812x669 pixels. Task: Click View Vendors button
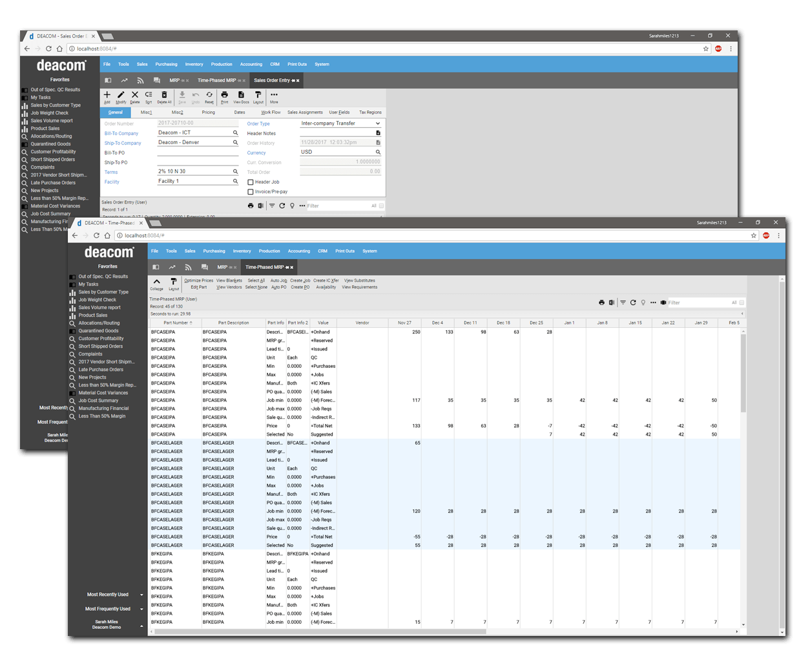pos(229,287)
